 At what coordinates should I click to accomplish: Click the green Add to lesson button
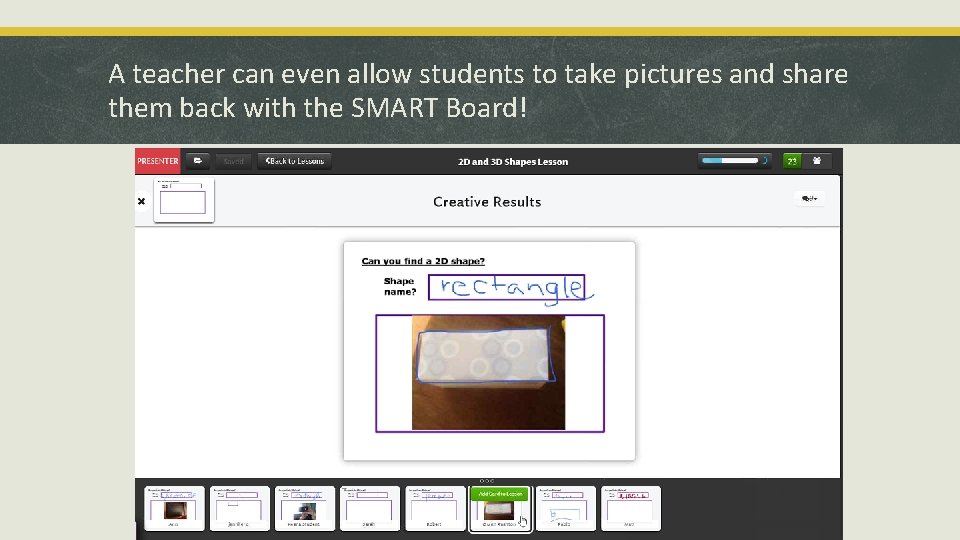point(500,493)
